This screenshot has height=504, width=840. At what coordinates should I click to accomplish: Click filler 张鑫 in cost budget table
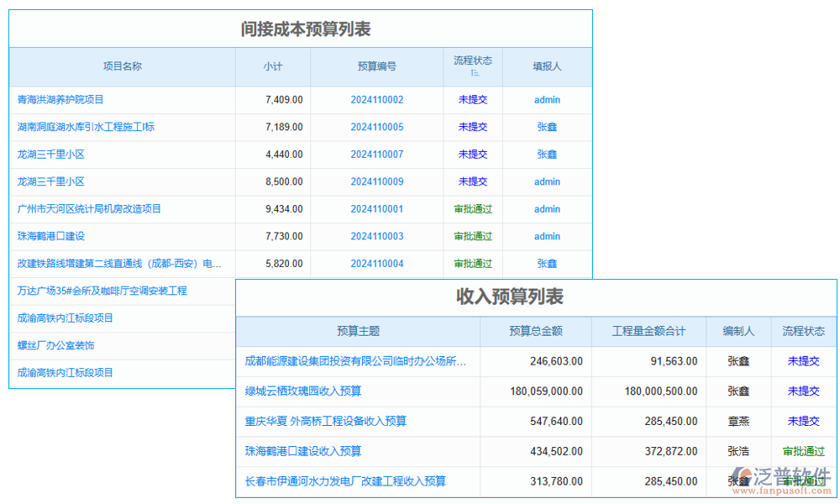tap(547, 127)
